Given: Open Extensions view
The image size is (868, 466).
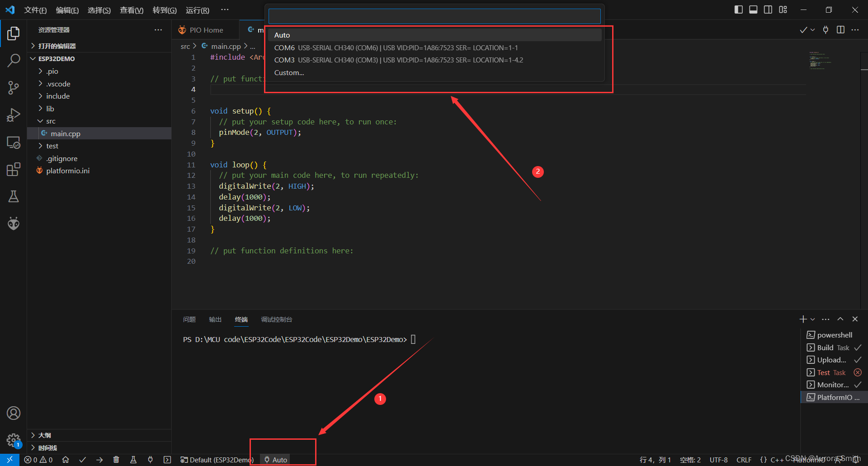Looking at the screenshot, I should (x=14, y=170).
